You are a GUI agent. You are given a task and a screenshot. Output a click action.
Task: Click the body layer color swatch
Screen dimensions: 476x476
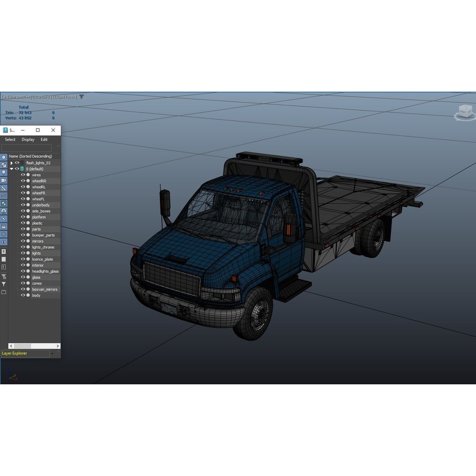28,295
